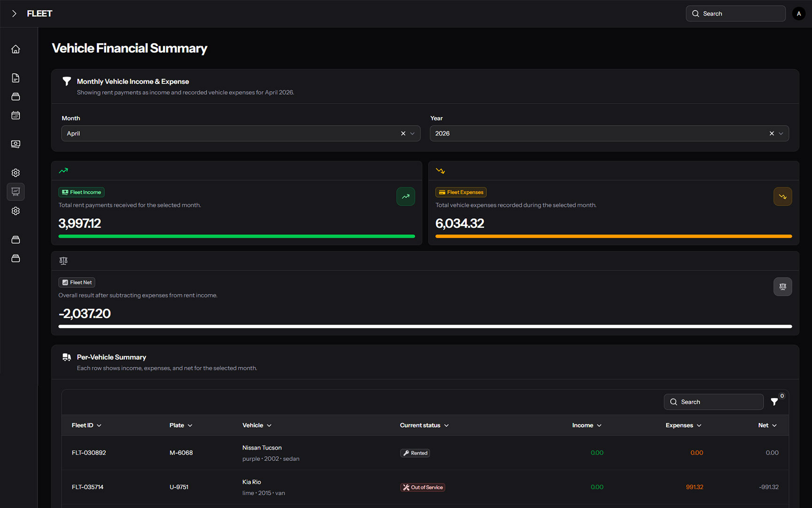Open the cash payments icon in sidebar
The height and width of the screenshot is (508, 812).
16,144
